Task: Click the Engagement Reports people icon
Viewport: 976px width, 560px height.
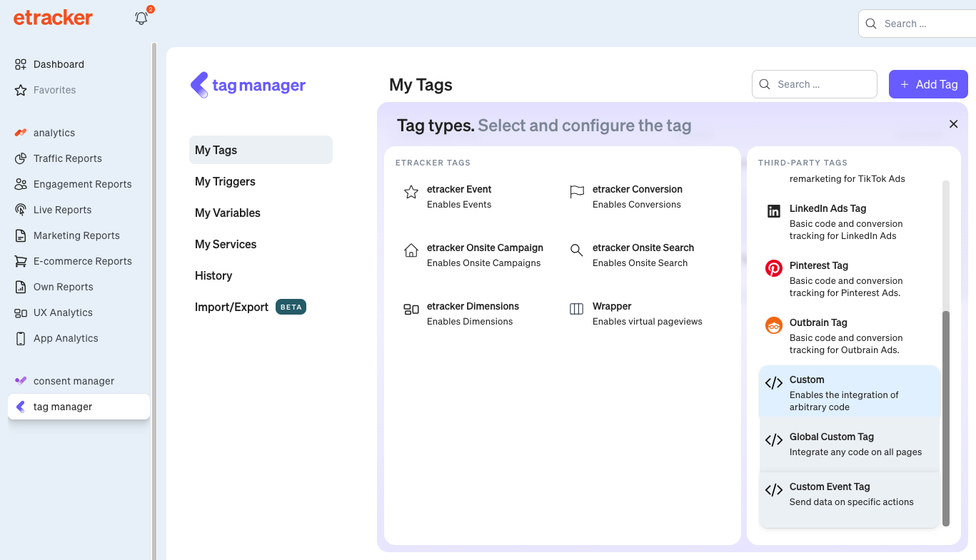Action: (x=21, y=184)
